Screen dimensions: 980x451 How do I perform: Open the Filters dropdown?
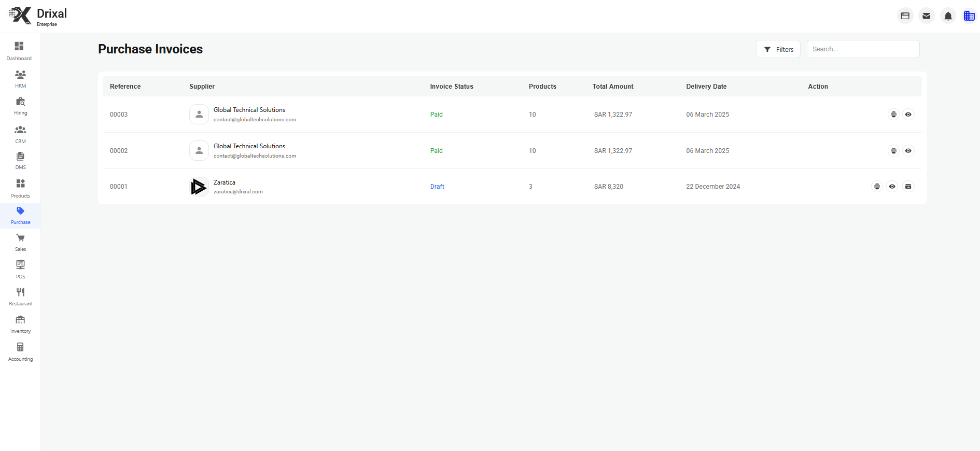(x=778, y=49)
